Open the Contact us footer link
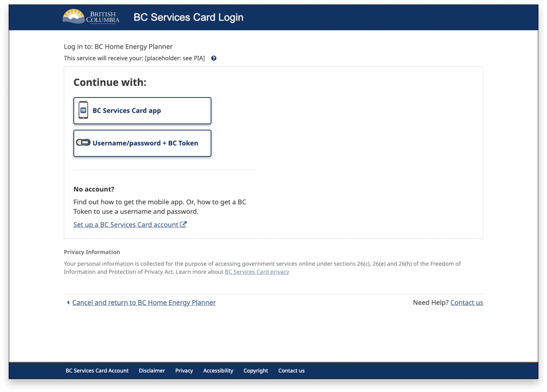 pos(291,370)
